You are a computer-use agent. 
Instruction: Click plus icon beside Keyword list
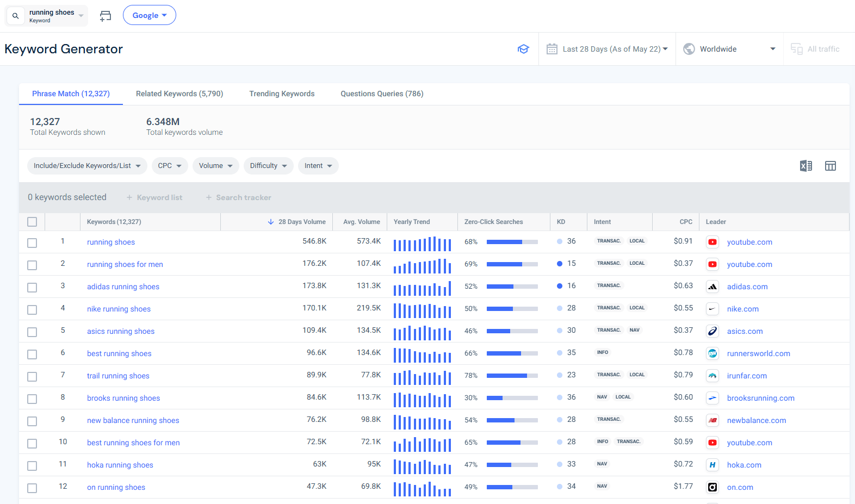(129, 197)
